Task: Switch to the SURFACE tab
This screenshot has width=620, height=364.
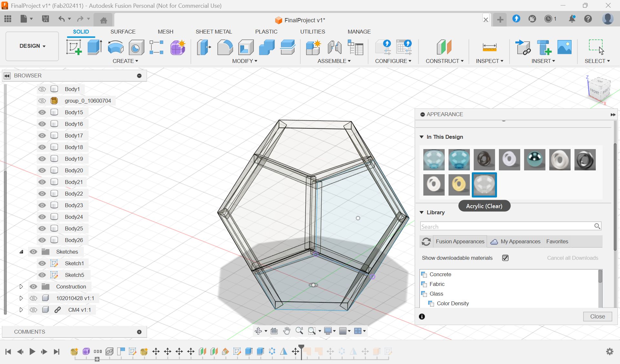Action: 123,32
